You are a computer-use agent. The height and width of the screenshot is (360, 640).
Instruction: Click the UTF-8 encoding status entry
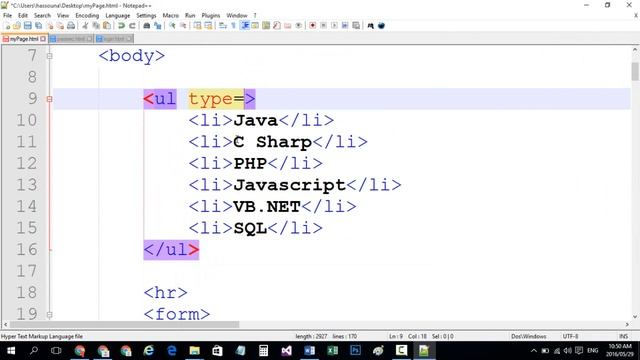tap(570, 336)
